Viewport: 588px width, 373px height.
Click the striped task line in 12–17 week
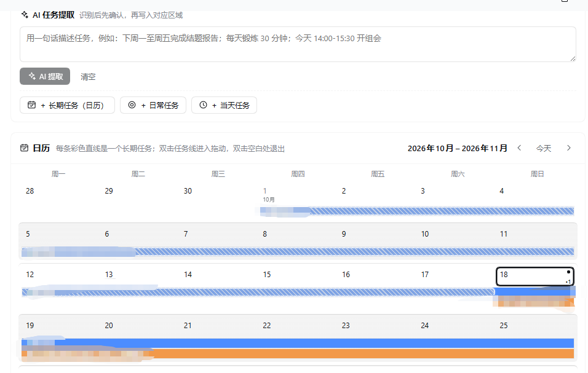click(258, 292)
